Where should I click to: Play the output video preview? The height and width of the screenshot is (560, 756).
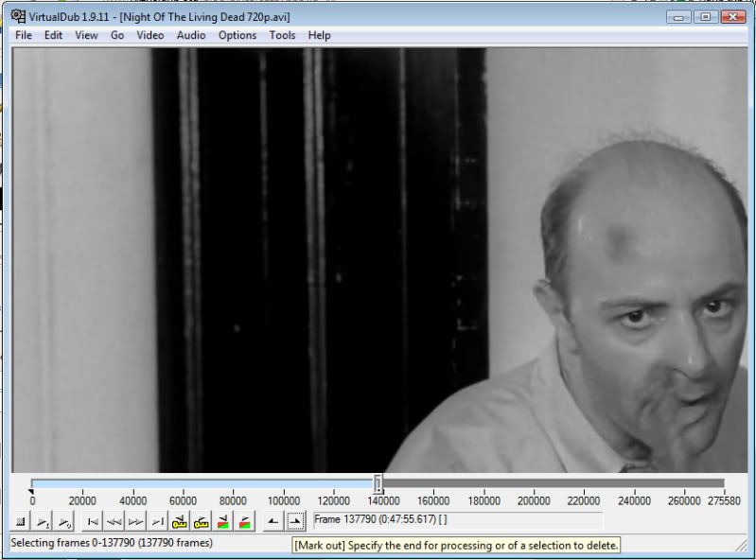pyautogui.click(x=64, y=521)
